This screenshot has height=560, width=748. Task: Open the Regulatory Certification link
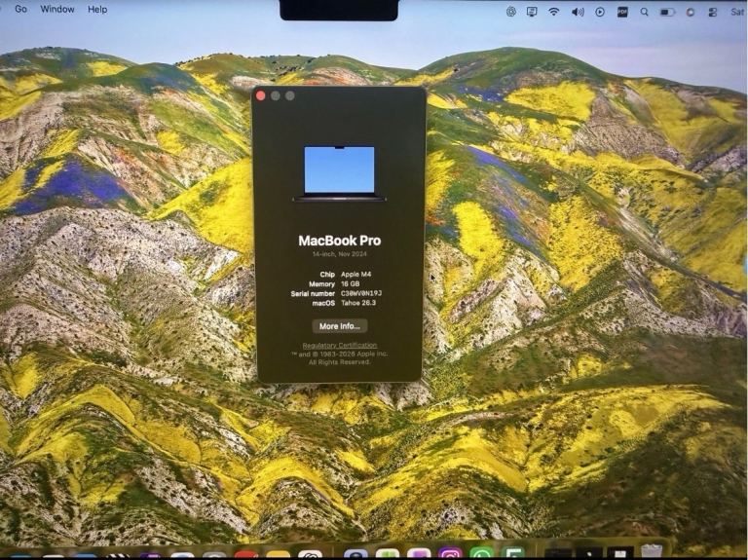tap(340, 345)
